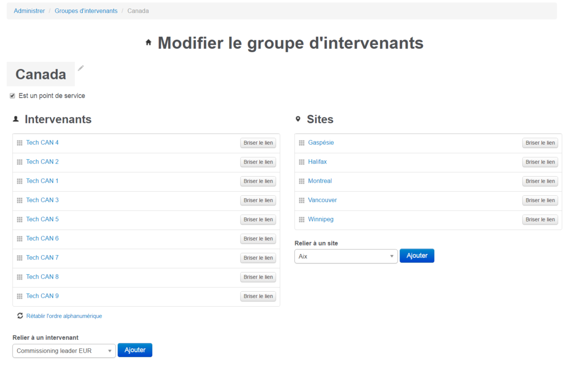Open the Halifax site link
Screen dimensions: 588x366
317,161
